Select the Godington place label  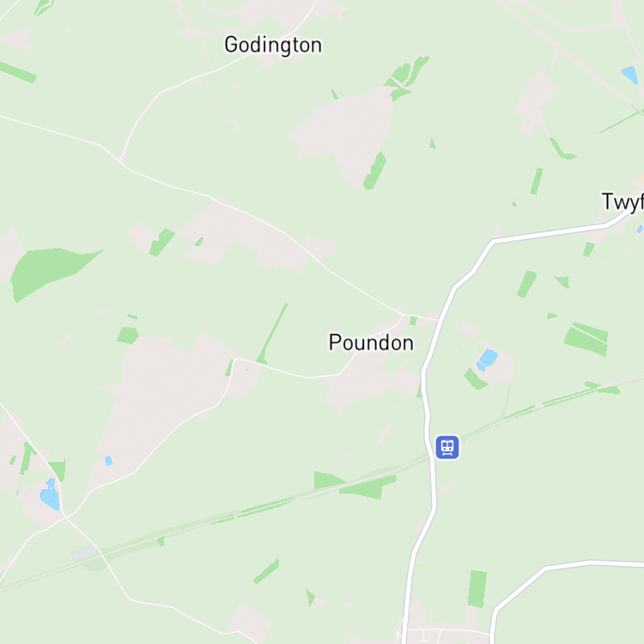point(273,46)
